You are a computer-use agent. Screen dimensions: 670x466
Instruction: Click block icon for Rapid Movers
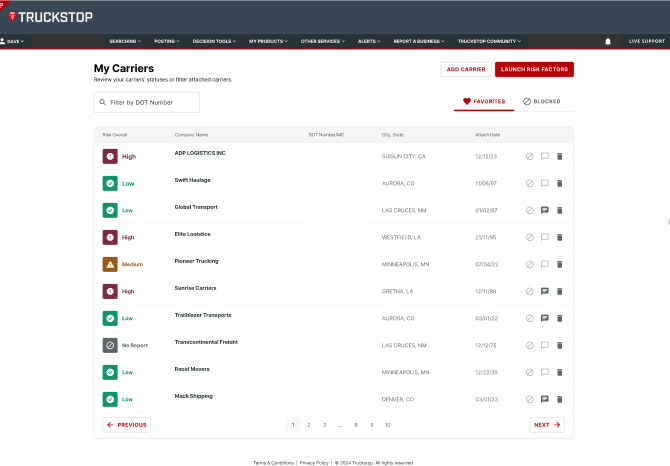pos(529,372)
